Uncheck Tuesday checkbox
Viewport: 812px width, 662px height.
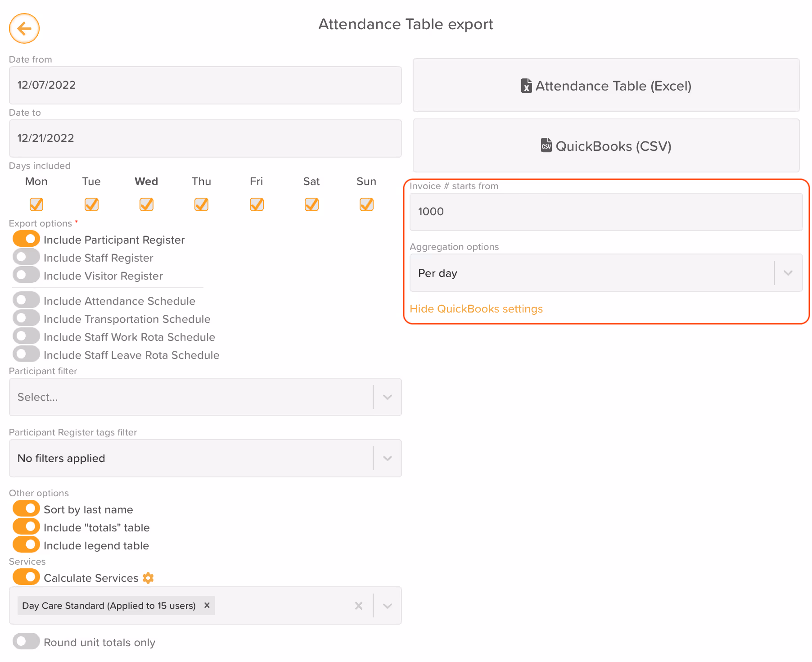click(91, 204)
